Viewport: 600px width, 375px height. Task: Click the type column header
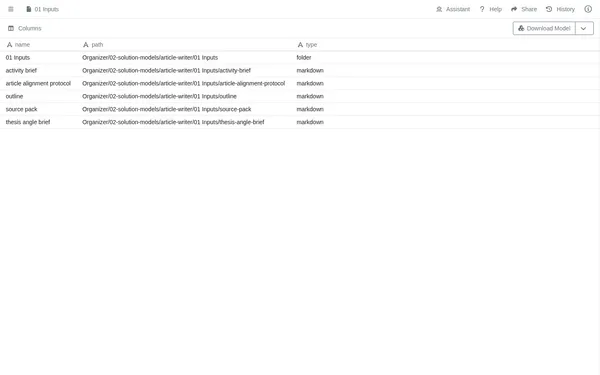click(307, 45)
